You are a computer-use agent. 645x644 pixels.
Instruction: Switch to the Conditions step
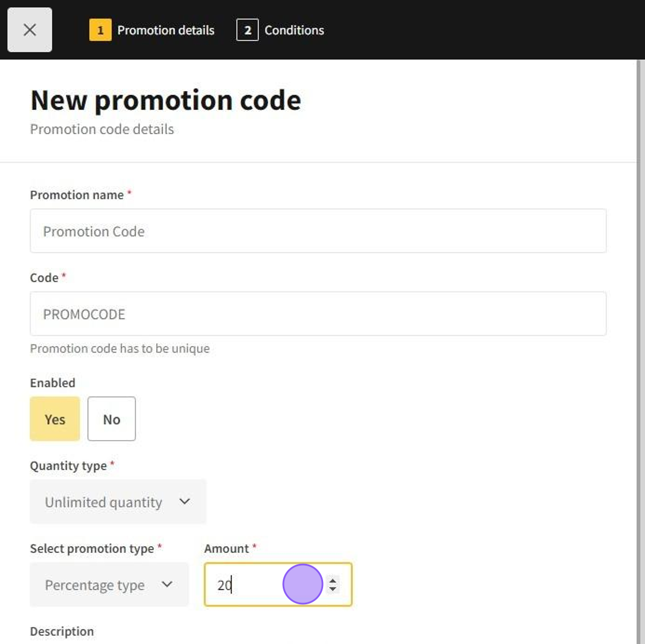(x=294, y=30)
